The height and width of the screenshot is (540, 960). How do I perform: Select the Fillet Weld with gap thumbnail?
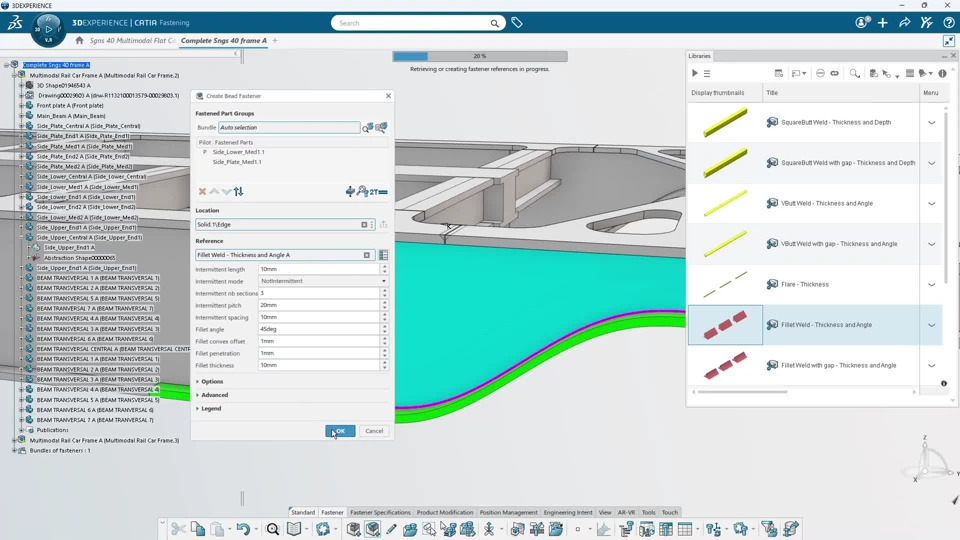click(x=725, y=366)
